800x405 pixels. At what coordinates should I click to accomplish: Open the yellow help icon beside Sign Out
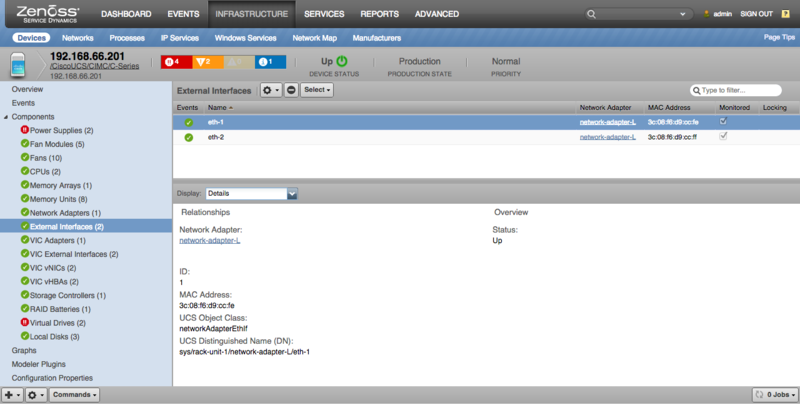[x=785, y=14]
